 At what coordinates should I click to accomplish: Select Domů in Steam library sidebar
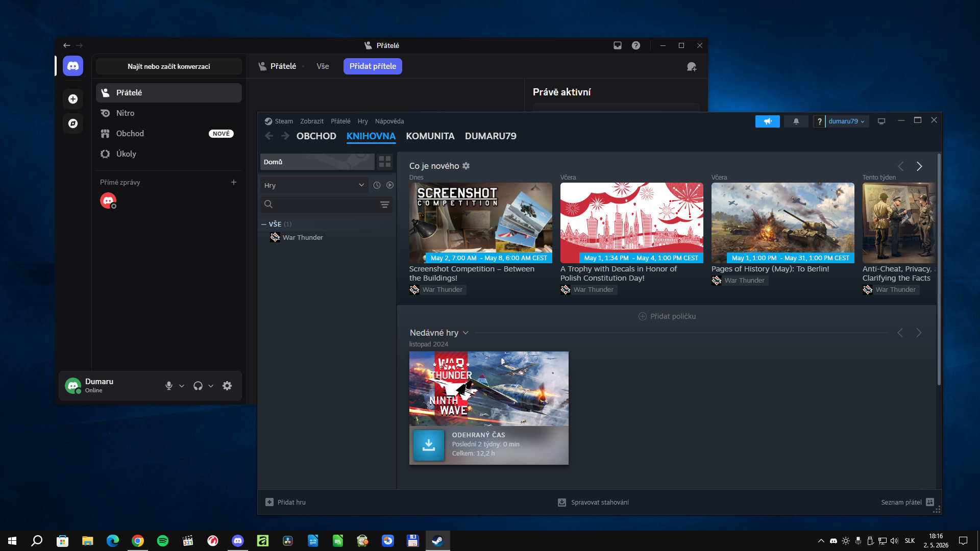point(317,162)
